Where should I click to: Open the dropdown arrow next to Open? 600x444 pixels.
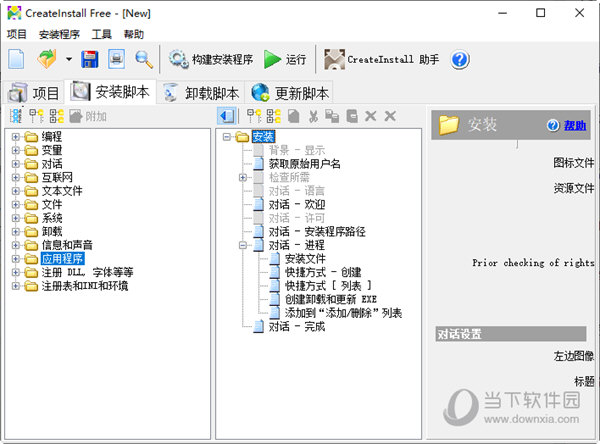[x=69, y=59]
